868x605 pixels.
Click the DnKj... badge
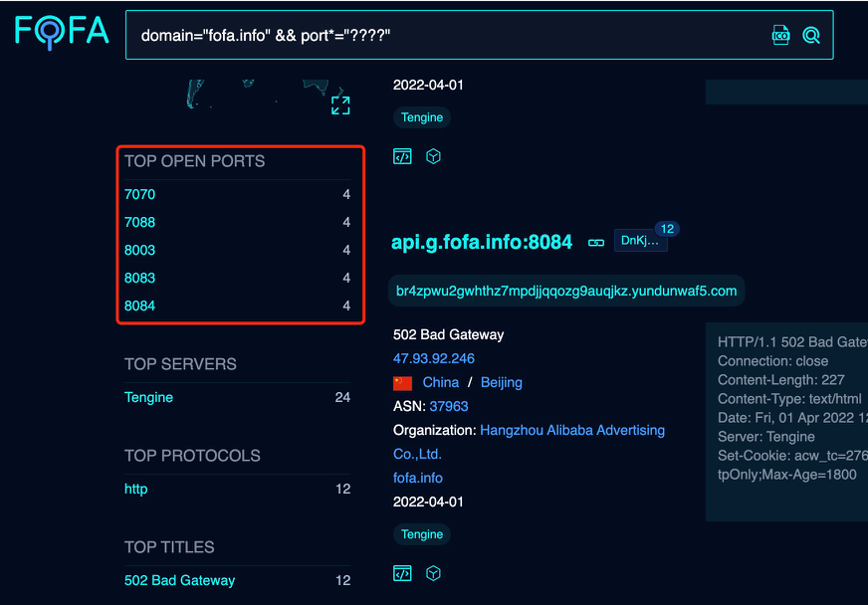pyautogui.click(x=640, y=241)
